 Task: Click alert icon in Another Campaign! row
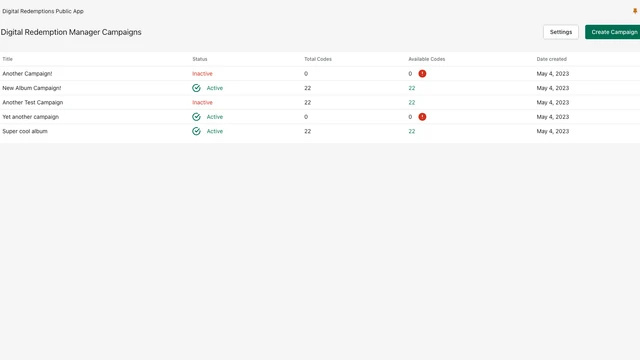[x=422, y=73]
